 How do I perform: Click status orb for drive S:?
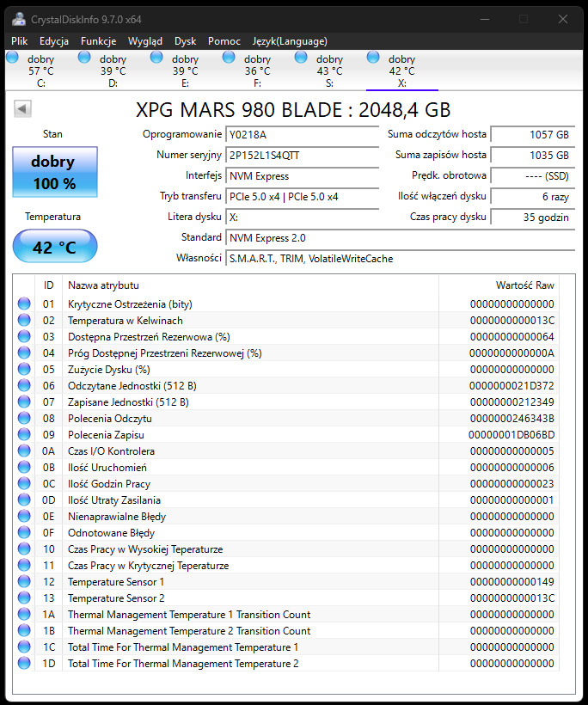[x=302, y=58]
